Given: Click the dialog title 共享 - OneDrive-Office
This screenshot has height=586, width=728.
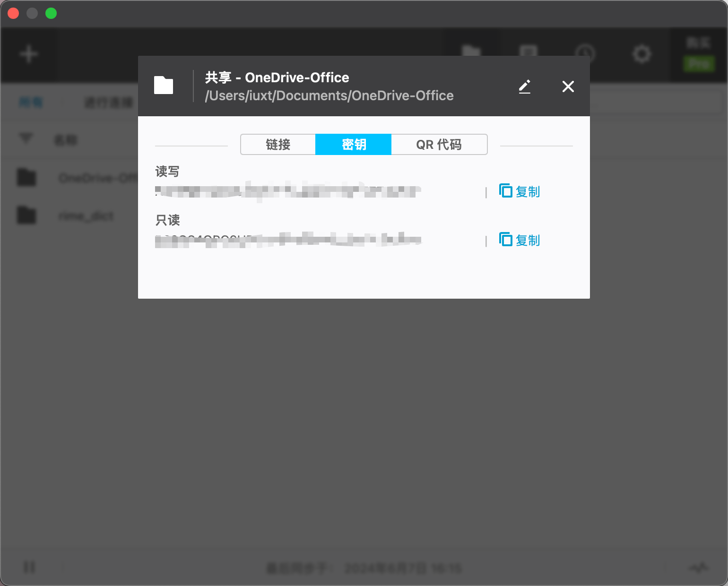Looking at the screenshot, I should pos(277,78).
